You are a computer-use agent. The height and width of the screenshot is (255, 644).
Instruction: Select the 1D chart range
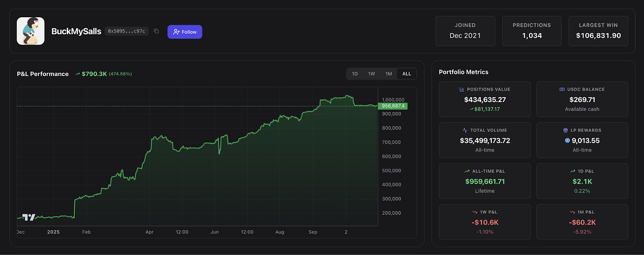(355, 74)
